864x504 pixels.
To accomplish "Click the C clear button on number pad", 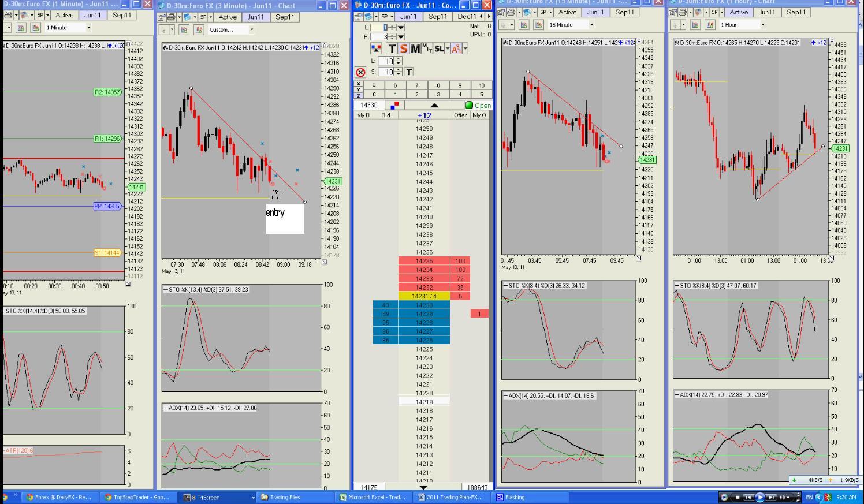I will (374, 94).
